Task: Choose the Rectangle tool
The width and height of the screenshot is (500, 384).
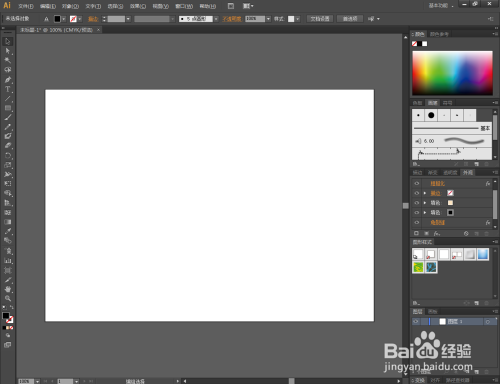Action: click(8, 108)
